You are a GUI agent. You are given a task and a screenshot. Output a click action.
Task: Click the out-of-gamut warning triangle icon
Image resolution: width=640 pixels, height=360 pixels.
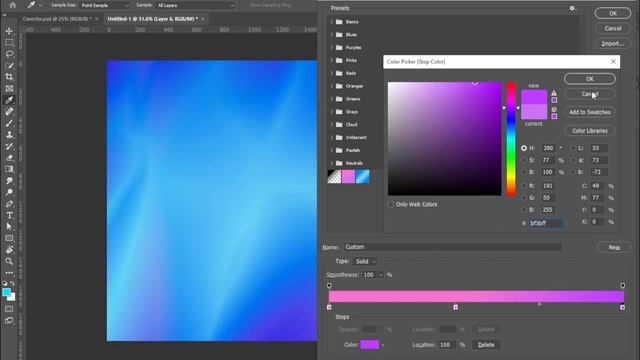point(554,93)
